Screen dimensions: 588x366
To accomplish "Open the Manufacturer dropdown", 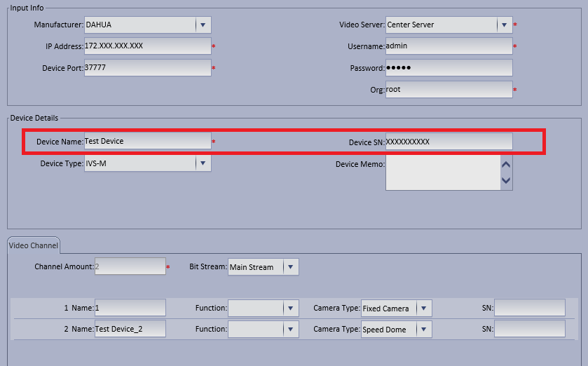I will coord(203,25).
